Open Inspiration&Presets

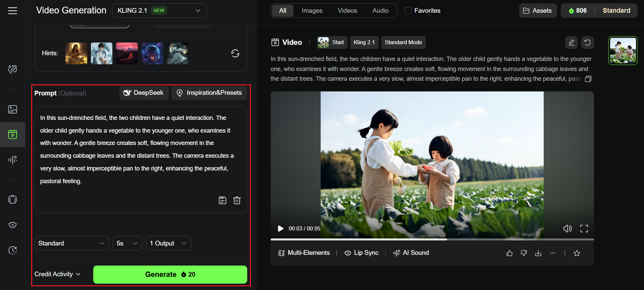pos(209,93)
